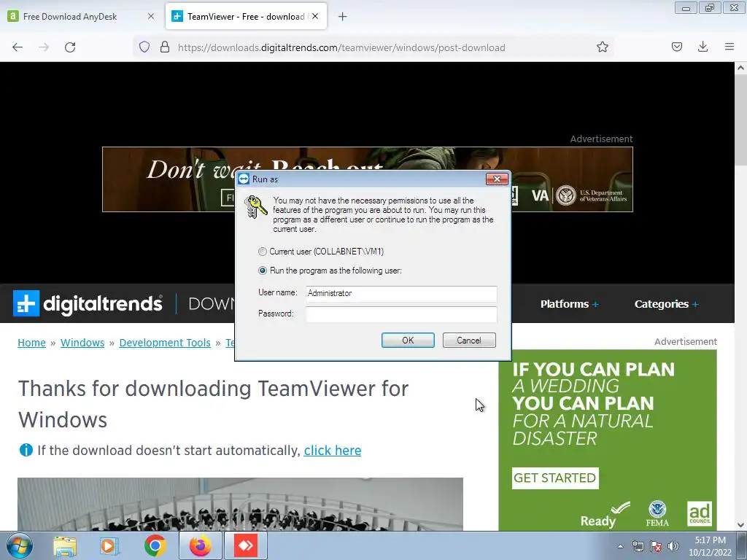Click Firefox icon in taskbar

[201, 546]
